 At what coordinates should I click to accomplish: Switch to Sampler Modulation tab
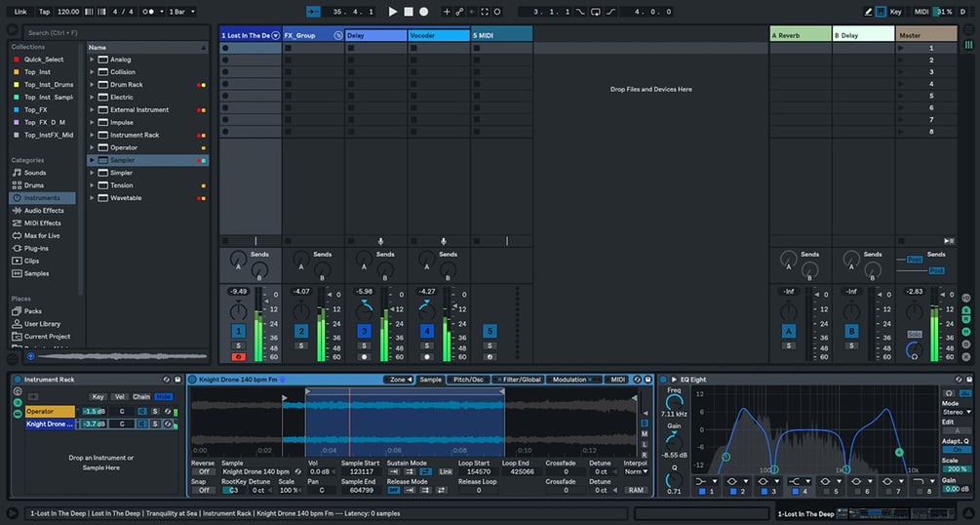[573, 380]
